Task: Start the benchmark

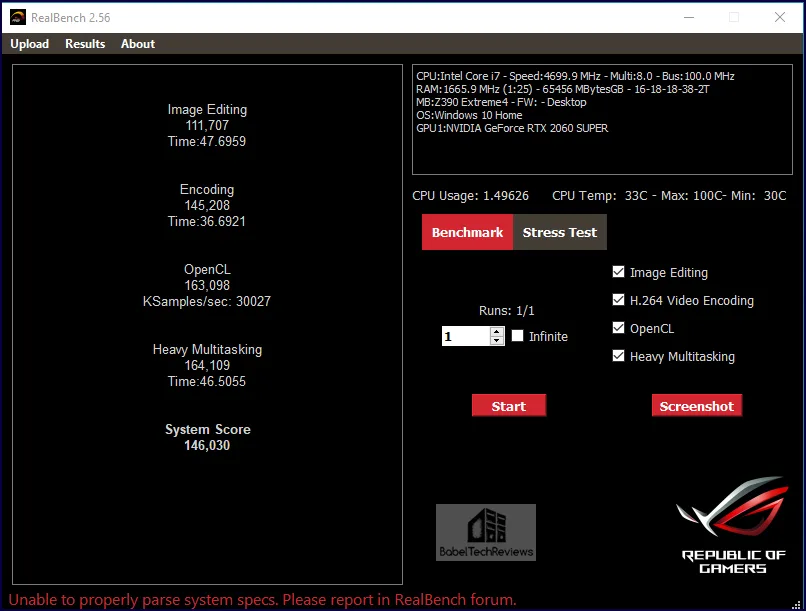Action: click(508, 406)
